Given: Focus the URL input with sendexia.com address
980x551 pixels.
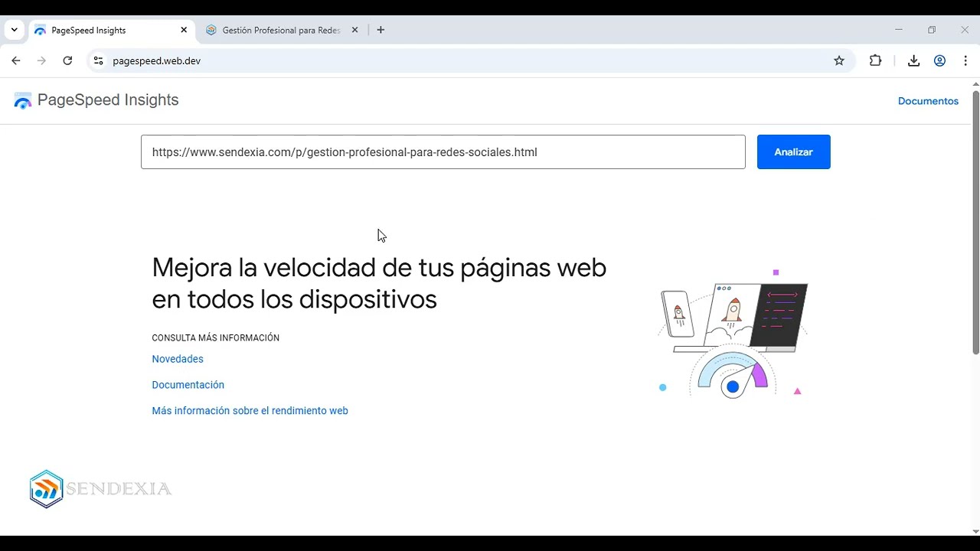Looking at the screenshot, I should [x=443, y=152].
